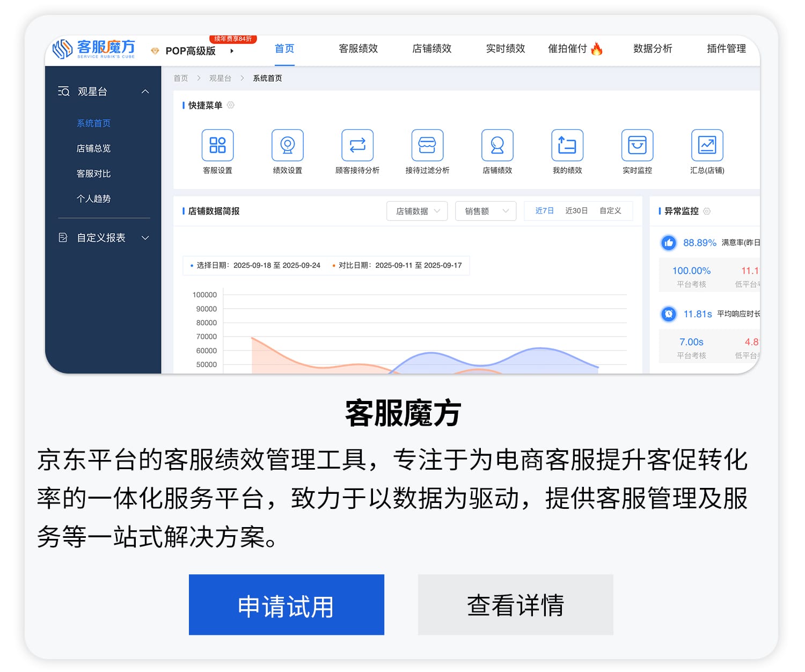Screen dimensions: 805x672
Task: Click the 绩效设置 shortcut icon
Action: (x=287, y=145)
